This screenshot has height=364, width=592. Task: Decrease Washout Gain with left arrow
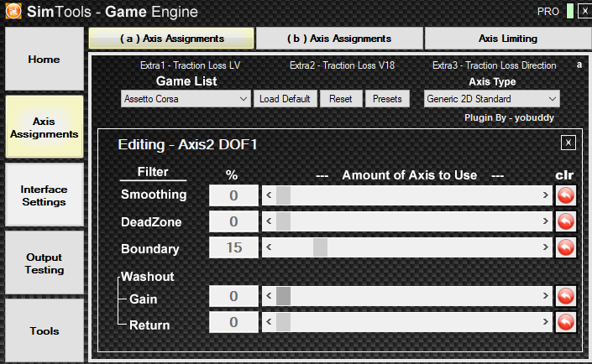pos(269,296)
